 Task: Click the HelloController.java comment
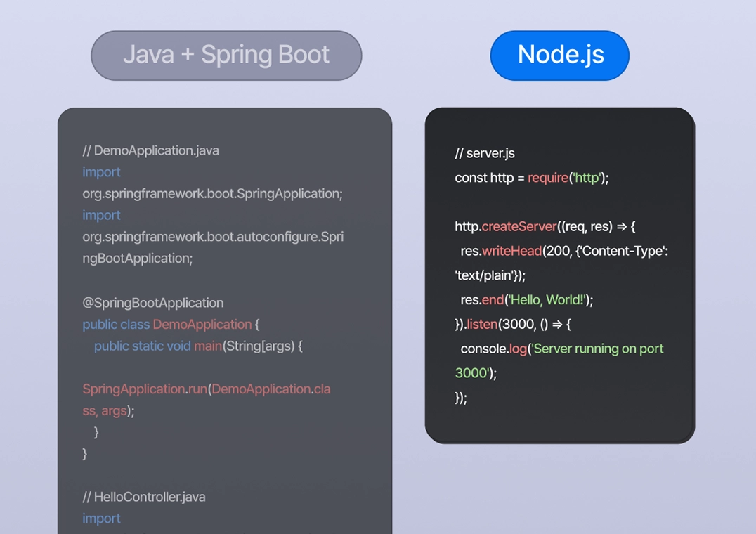tap(143, 497)
